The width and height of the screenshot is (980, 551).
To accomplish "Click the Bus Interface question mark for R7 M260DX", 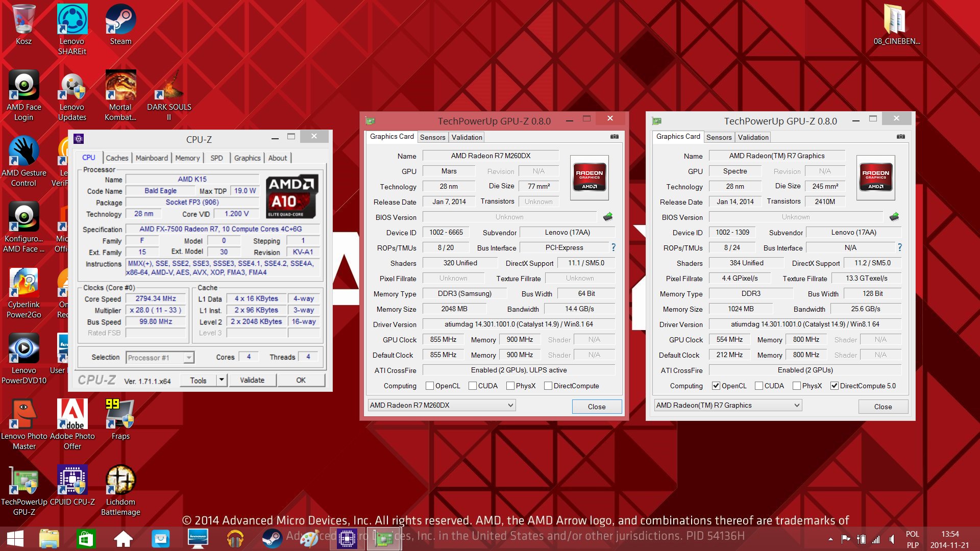I will pyautogui.click(x=614, y=247).
